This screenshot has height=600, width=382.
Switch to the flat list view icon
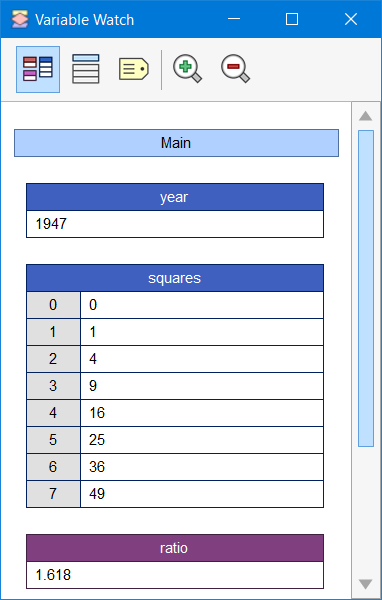(86, 69)
